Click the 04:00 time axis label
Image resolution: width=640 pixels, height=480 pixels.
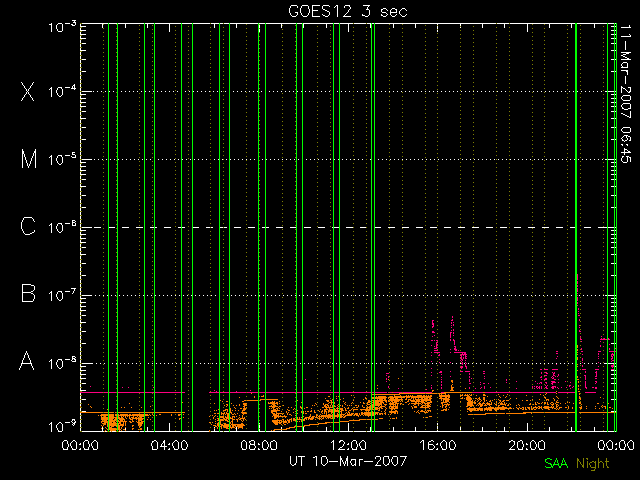169,445
